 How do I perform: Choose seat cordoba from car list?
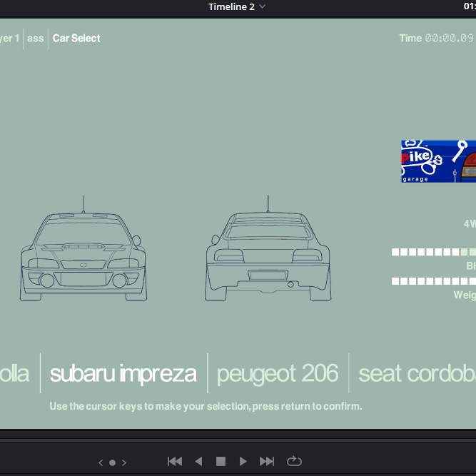tap(417, 374)
